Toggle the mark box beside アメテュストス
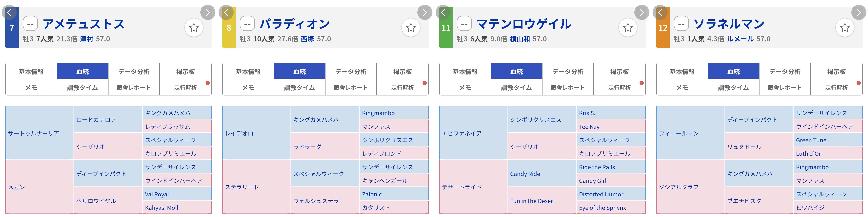The width and height of the screenshot is (868, 217). [30, 24]
